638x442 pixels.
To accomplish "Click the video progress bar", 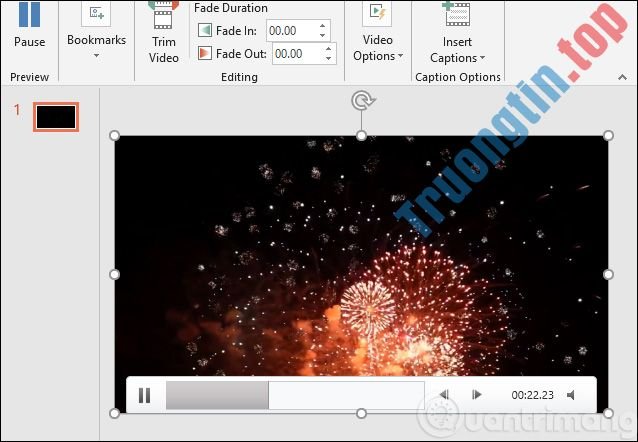I will pos(295,395).
